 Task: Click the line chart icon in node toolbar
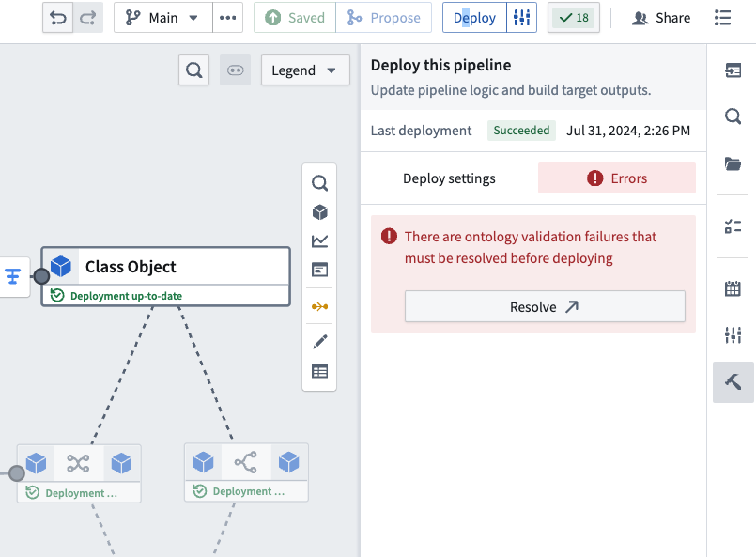[319, 241]
